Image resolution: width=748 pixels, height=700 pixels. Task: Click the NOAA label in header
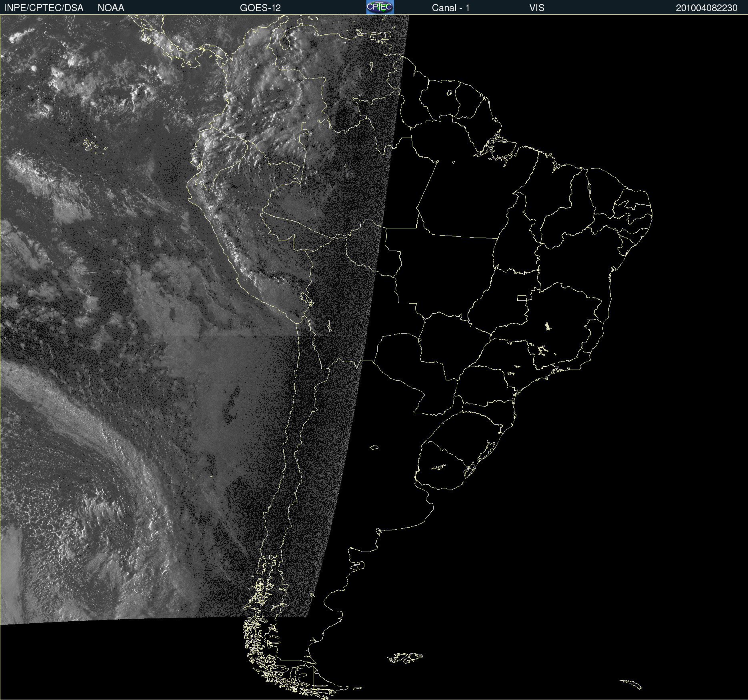(111, 8)
